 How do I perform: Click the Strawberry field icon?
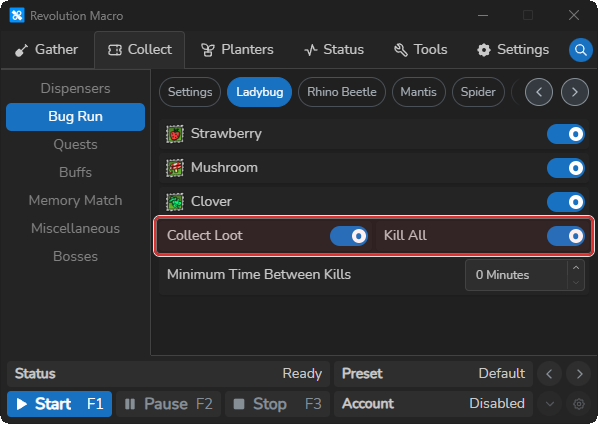coord(175,134)
